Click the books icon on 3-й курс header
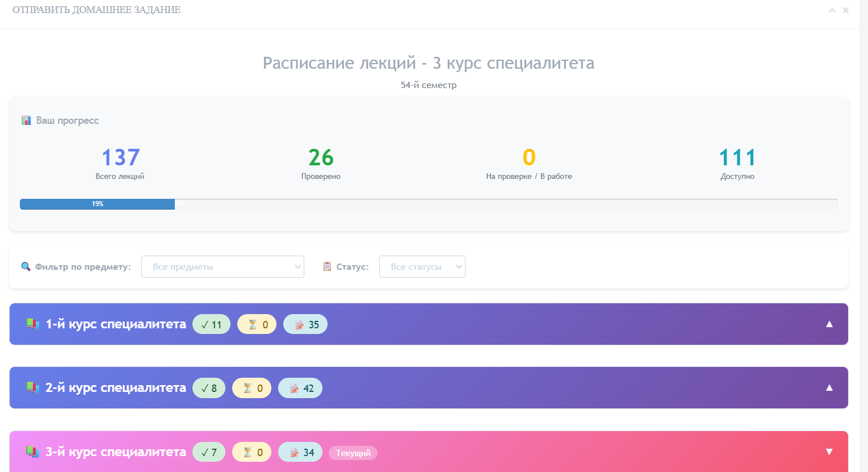Viewport: 868px width, 472px height. click(x=32, y=452)
